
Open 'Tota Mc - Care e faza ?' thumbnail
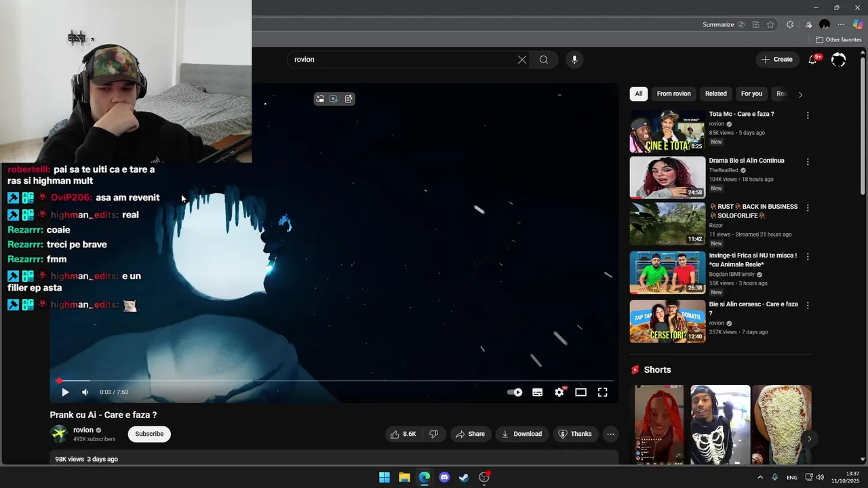tap(668, 131)
